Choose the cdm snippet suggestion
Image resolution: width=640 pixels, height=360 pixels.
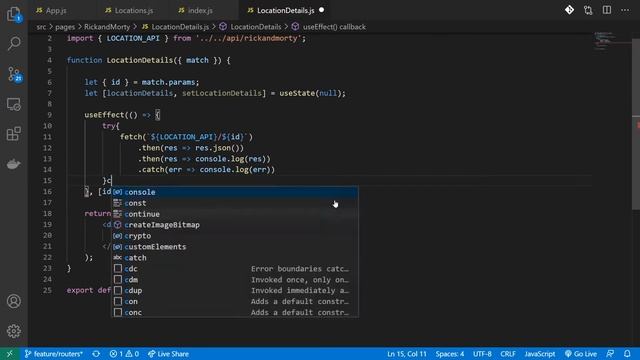tap(235, 280)
